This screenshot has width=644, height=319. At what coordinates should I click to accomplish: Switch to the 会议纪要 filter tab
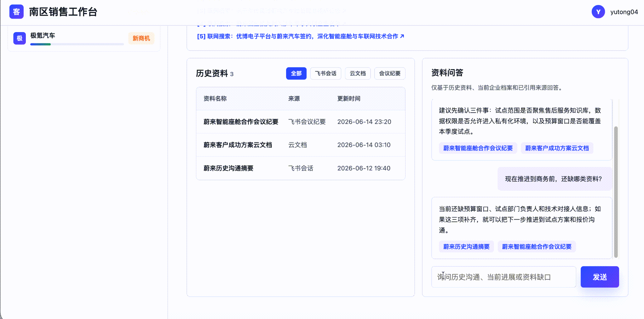(x=390, y=74)
